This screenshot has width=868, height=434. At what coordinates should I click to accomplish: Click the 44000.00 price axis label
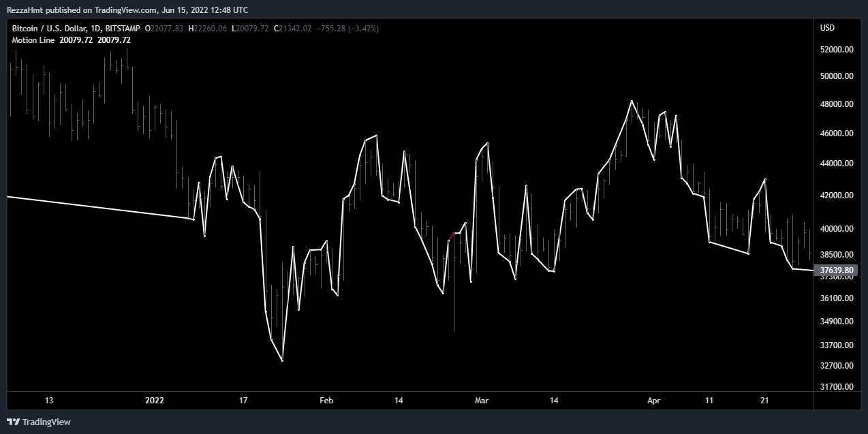point(837,164)
